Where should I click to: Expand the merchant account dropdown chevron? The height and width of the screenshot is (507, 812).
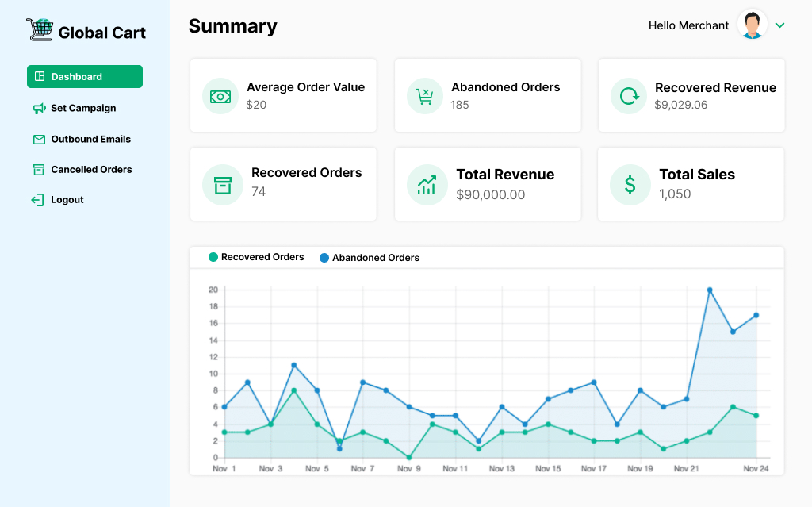pyautogui.click(x=779, y=25)
